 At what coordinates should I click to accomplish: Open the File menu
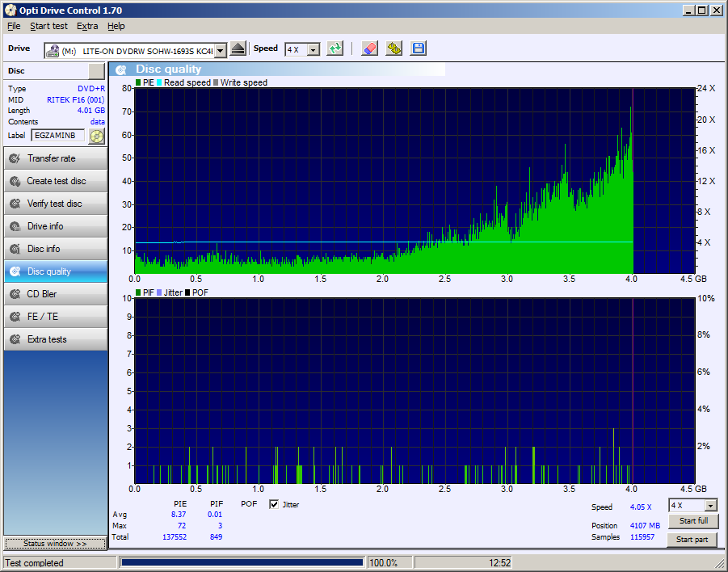tap(14, 26)
